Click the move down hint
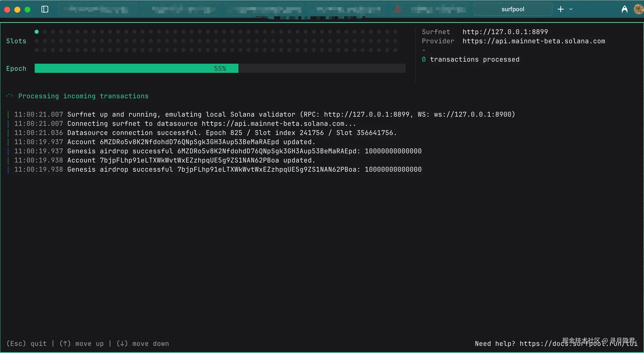Image resolution: width=644 pixels, height=353 pixels. [x=143, y=344]
